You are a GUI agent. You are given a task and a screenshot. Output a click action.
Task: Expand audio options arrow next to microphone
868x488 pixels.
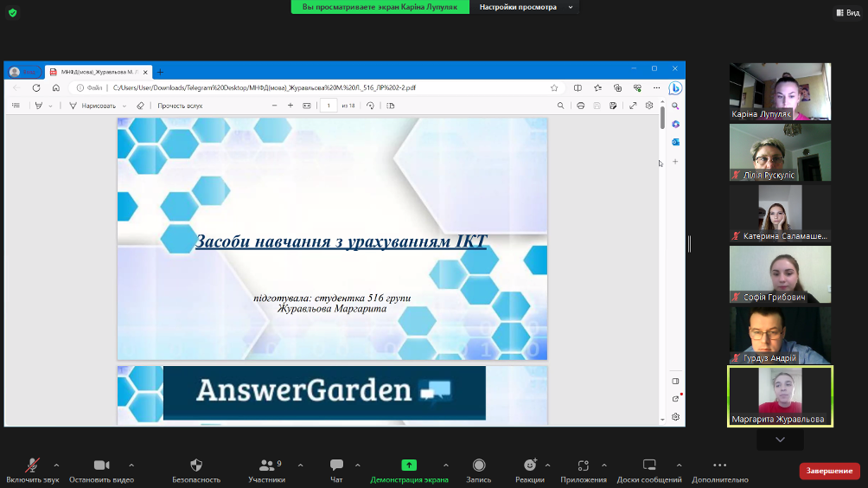pyautogui.click(x=56, y=465)
